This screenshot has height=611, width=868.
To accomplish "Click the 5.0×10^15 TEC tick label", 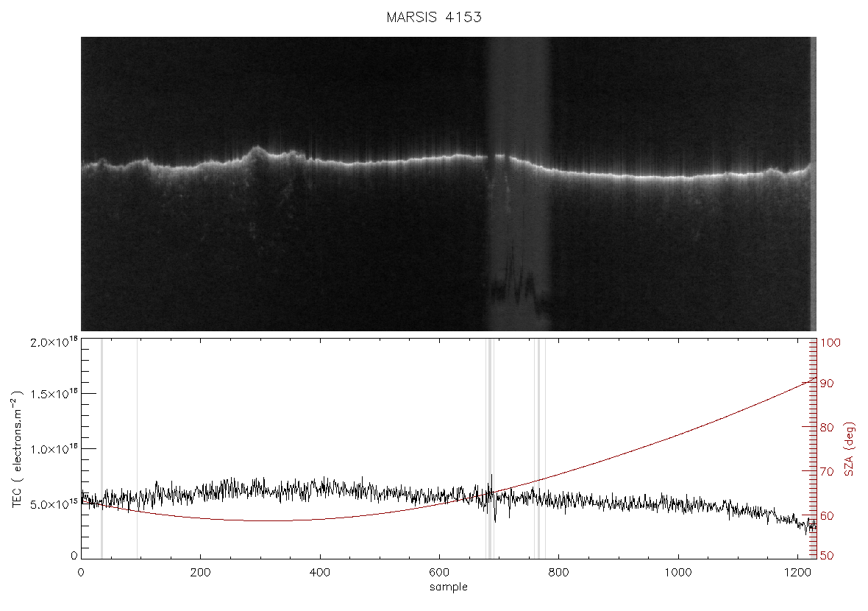I will [x=54, y=504].
